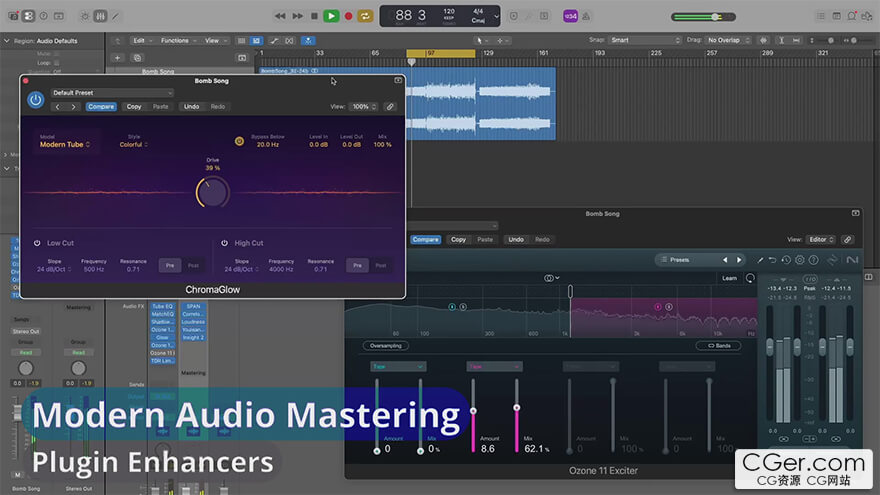Open the Functions menu
Screen dimensions: 880x495
pyautogui.click(x=178, y=40)
